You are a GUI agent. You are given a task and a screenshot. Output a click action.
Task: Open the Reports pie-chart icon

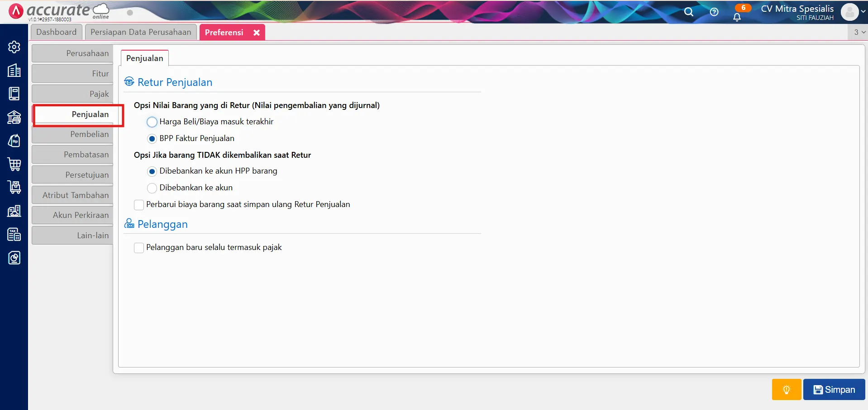tap(14, 258)
